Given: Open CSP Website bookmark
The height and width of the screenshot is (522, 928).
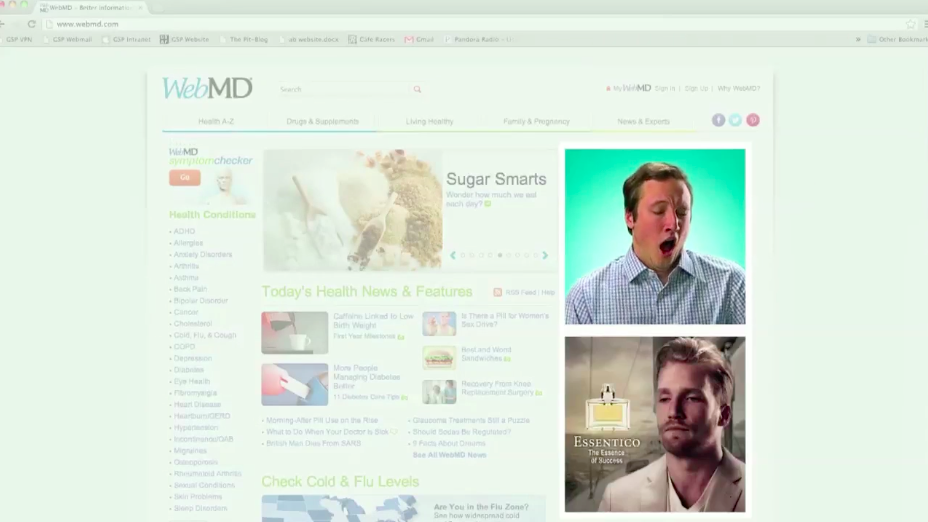Looking at the screenshot, I should (184, 39).
